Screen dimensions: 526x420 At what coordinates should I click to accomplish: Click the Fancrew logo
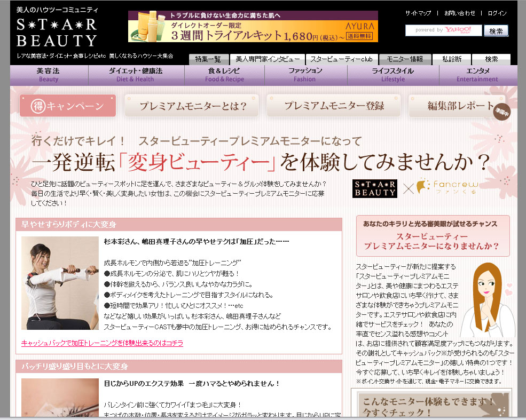point(447,186)
